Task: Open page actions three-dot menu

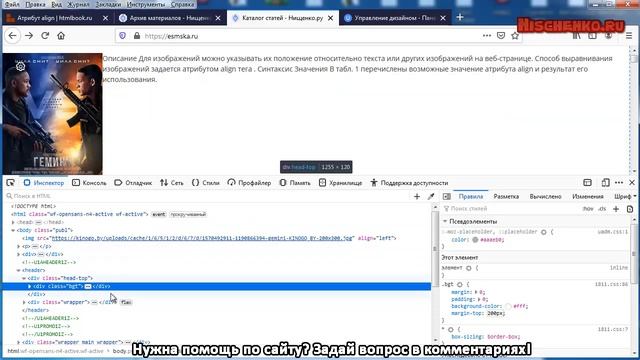Action: (x=487, y=36)
